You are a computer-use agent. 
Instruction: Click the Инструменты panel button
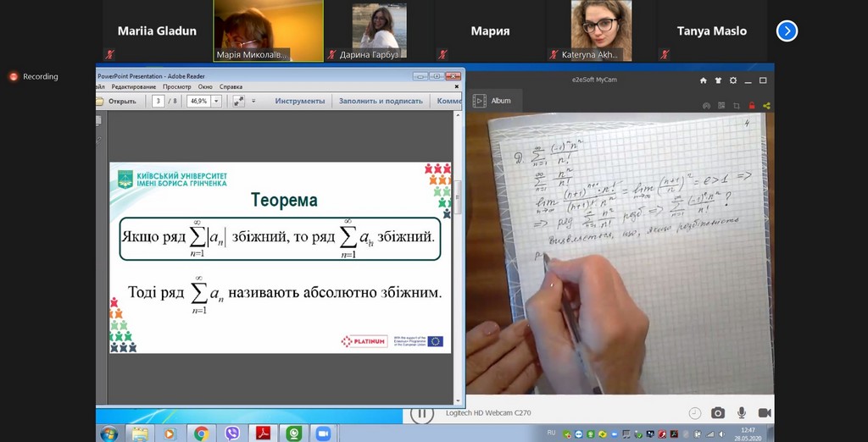tap(299, 101)
